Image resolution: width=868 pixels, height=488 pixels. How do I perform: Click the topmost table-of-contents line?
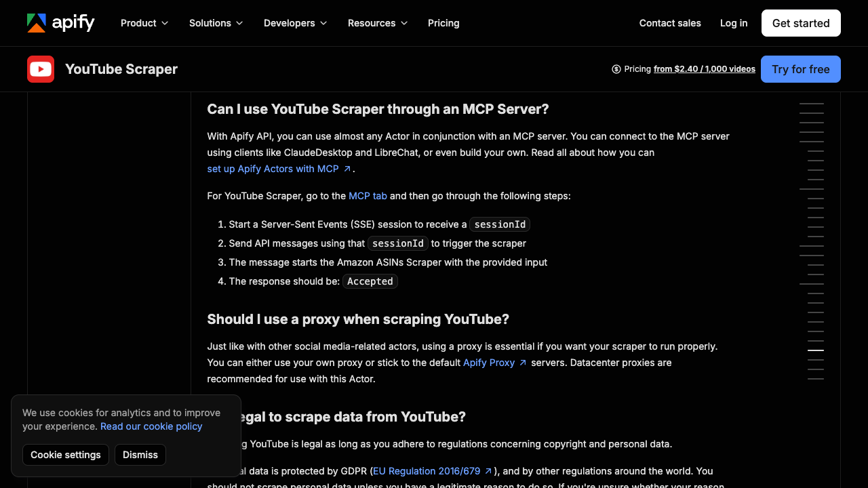click(812, 104)
